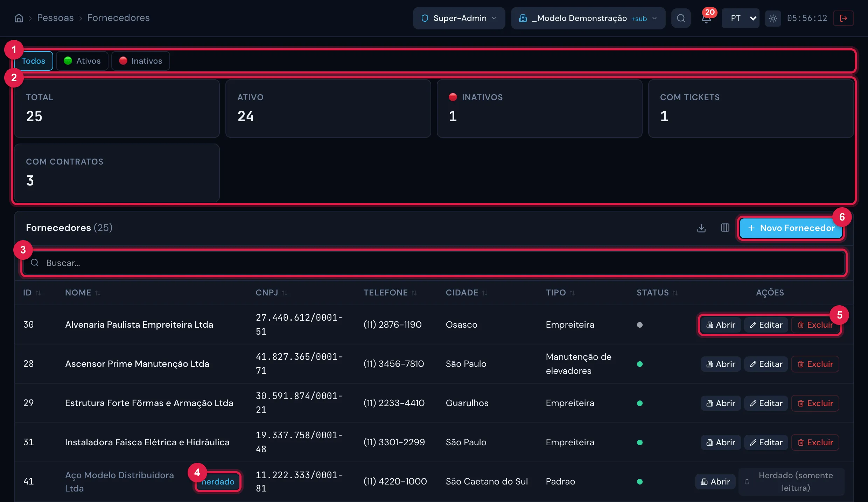This screenshot has height=502, width=868.
Task: Sort table by STATUS column
Action: (657, 293)
